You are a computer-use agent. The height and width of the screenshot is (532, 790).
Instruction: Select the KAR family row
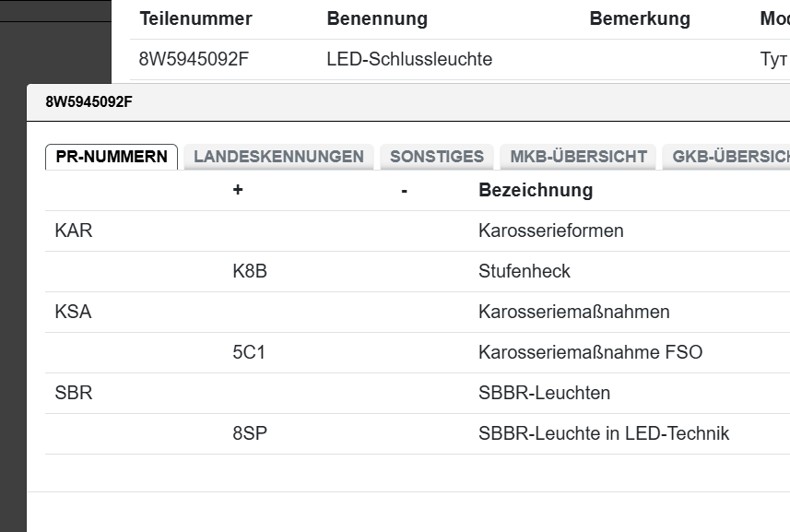(x=75, y=231)
